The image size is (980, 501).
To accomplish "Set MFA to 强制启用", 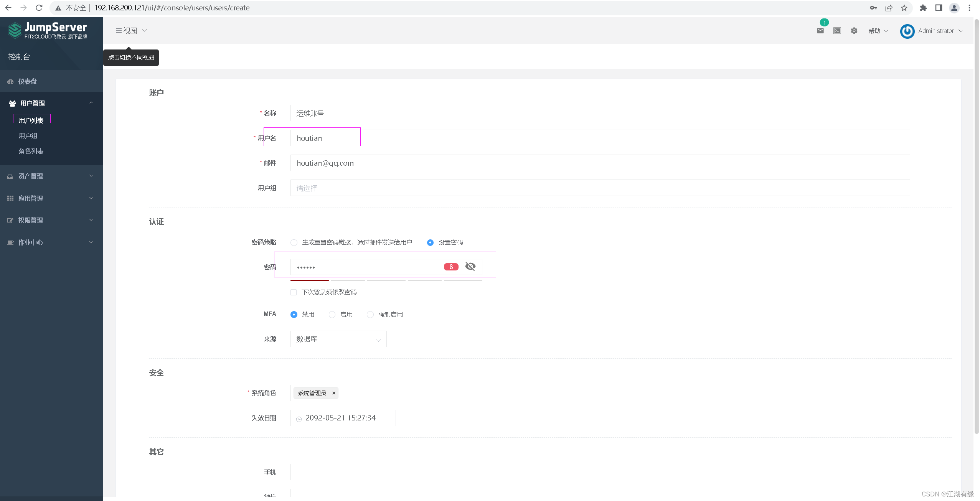I will point(370,315).
